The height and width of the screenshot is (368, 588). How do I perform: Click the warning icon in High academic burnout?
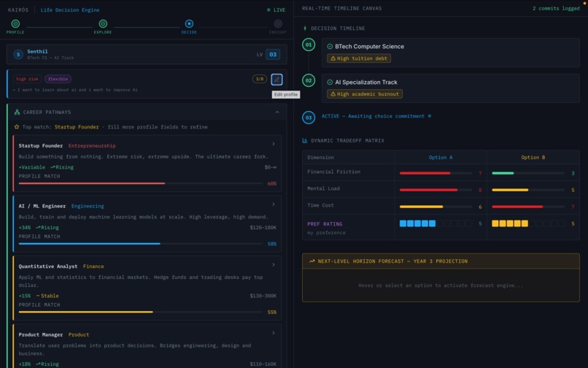click(333, 94)
